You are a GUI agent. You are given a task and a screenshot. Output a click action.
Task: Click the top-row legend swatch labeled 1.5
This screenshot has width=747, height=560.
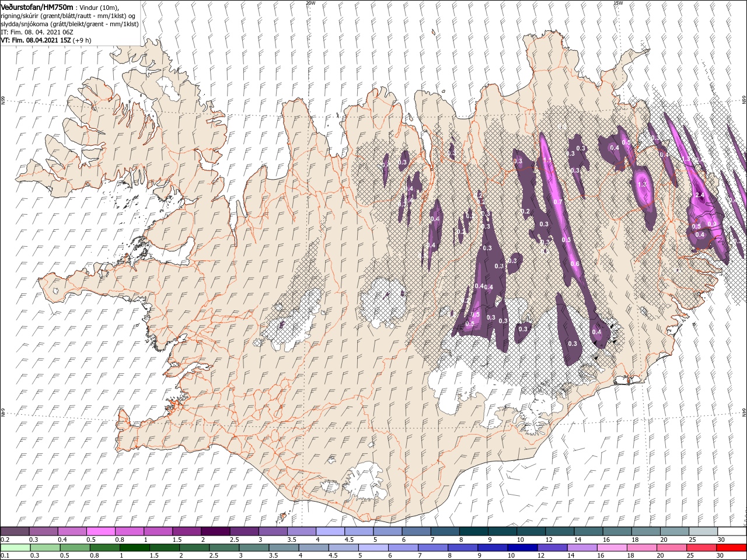[x=186, y=531]
